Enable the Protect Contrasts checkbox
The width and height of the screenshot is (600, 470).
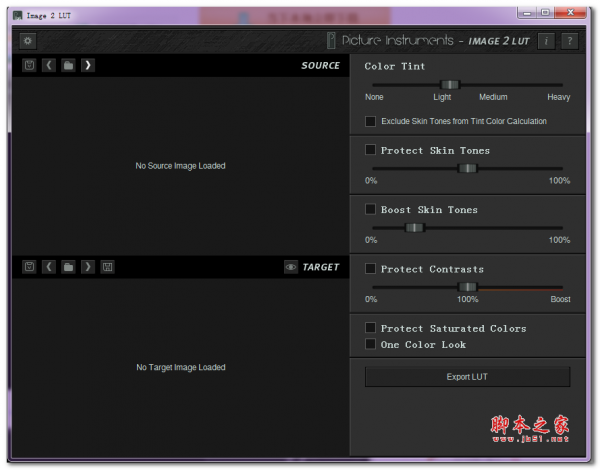pos(370,268)
